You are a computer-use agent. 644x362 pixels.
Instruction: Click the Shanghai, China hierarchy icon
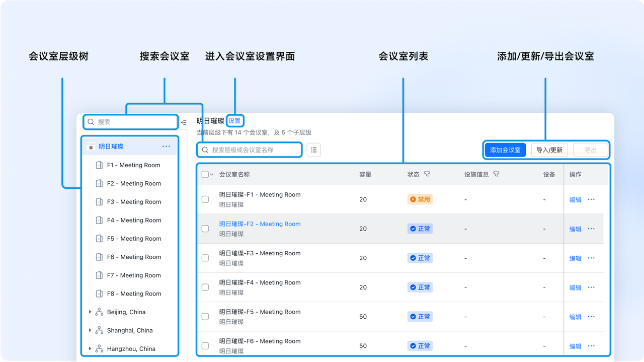(x=99, y=330)
